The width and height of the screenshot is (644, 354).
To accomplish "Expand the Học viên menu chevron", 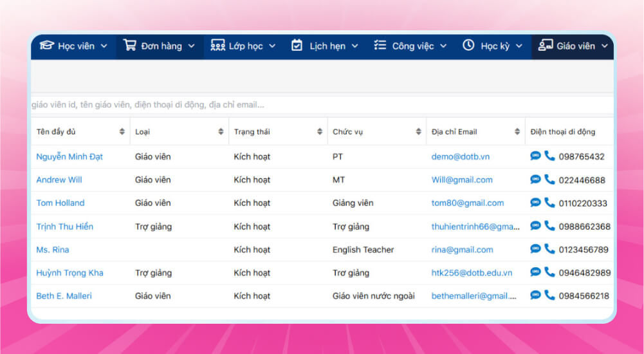I will coord(104,46).
